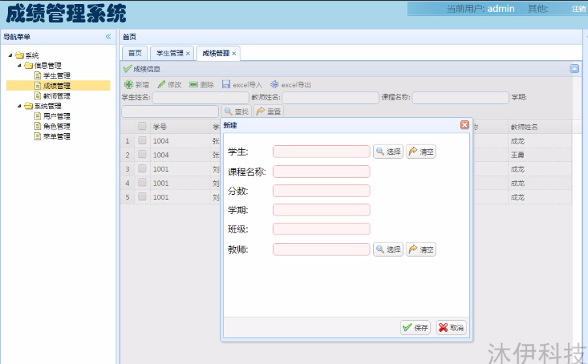588x364 pixels.
Task: Click the 学期 search filter field
Action: pyautogui.click(x=171, y=112)
